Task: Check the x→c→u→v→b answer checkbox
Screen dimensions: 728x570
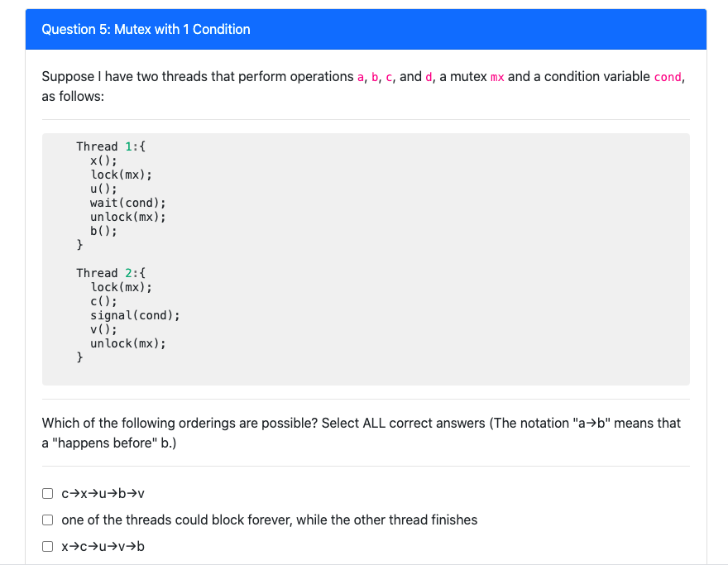Action: pyautogui.click(x=47, y=546)
